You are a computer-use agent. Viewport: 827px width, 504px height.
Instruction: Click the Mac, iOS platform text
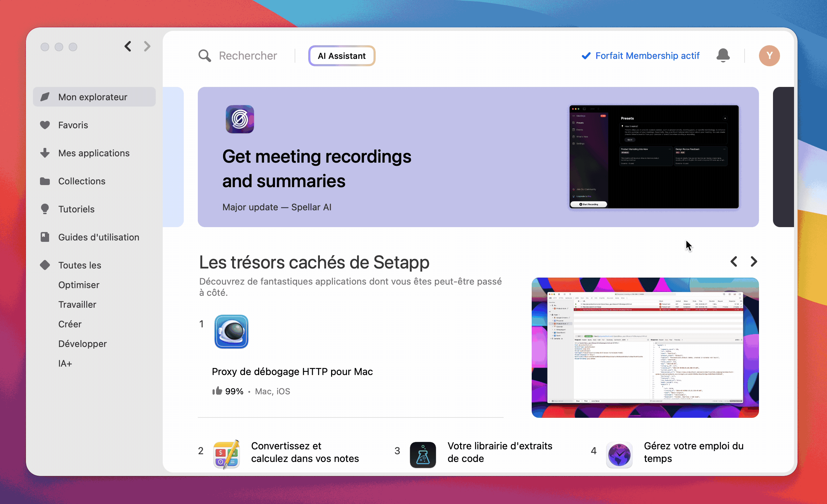click(273, 391)
